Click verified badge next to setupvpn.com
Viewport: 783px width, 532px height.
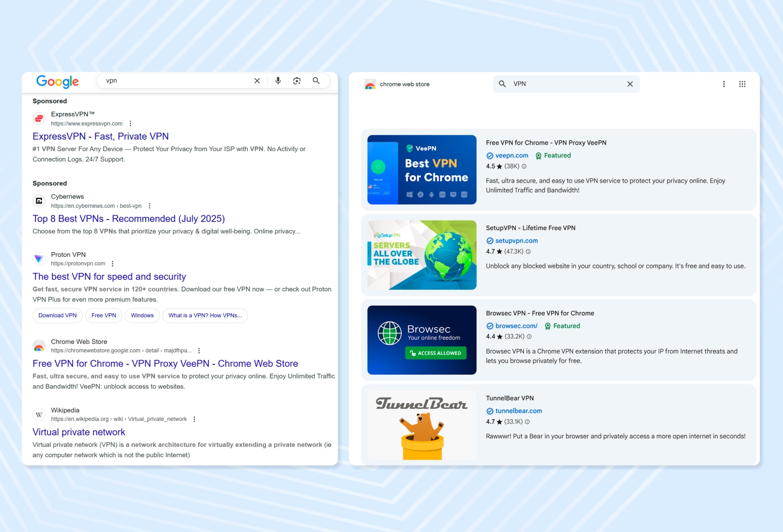pos(490,241)
